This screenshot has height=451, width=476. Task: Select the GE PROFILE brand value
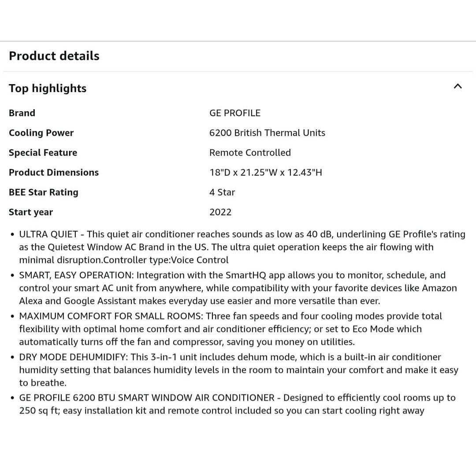coord(235,113)
